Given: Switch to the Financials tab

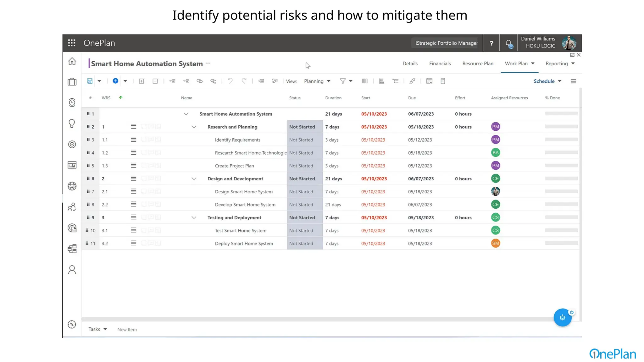Looking at the screenshot, I should tap(440, 63).
